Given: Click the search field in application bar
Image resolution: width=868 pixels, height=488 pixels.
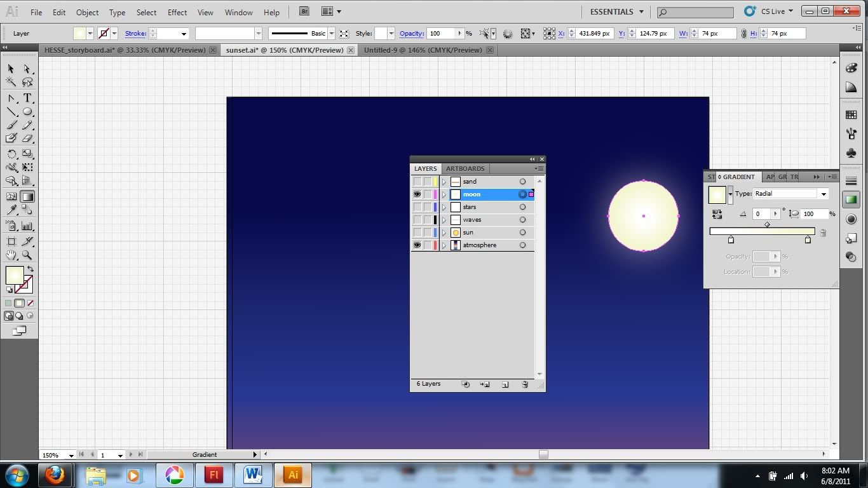Looking at the screenshot, I should [696, 11].
